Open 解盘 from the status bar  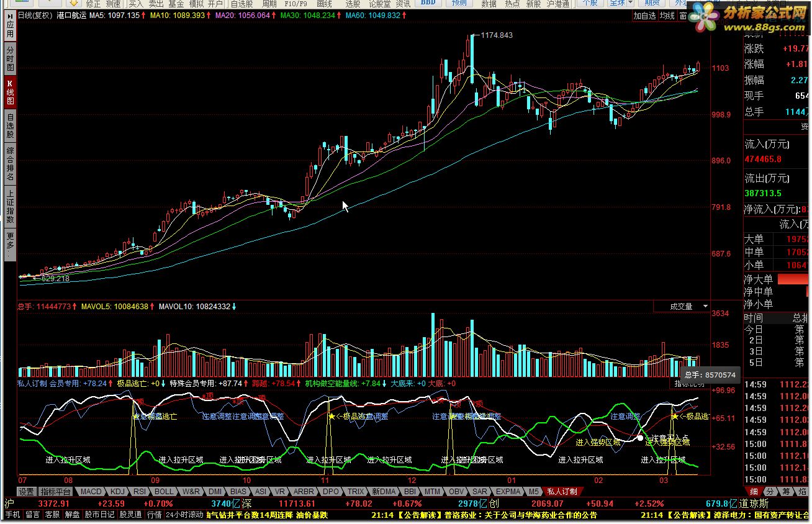pos(72,515)
